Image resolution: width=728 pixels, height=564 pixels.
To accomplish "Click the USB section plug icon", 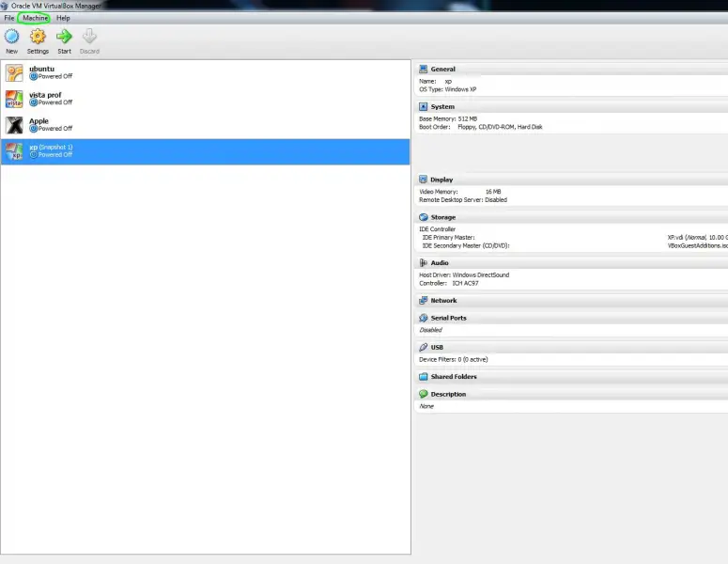I will pyautogui.click(x=423, y=347).
